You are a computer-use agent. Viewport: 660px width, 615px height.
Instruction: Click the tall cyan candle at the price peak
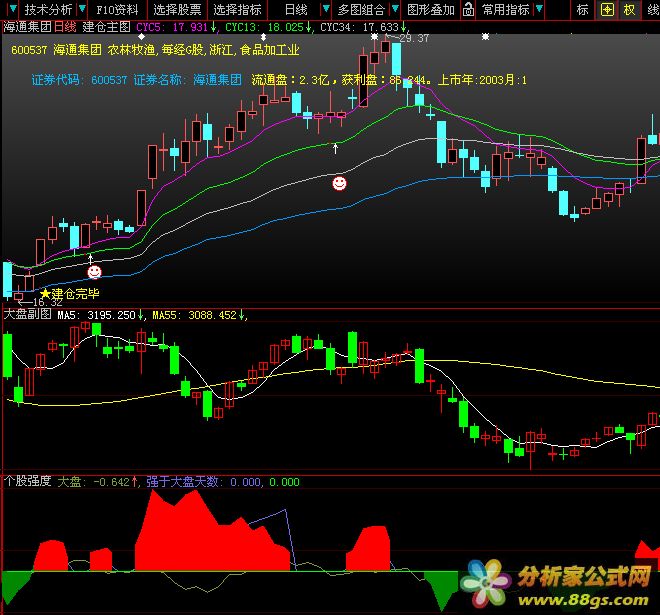tap(396, 59)
